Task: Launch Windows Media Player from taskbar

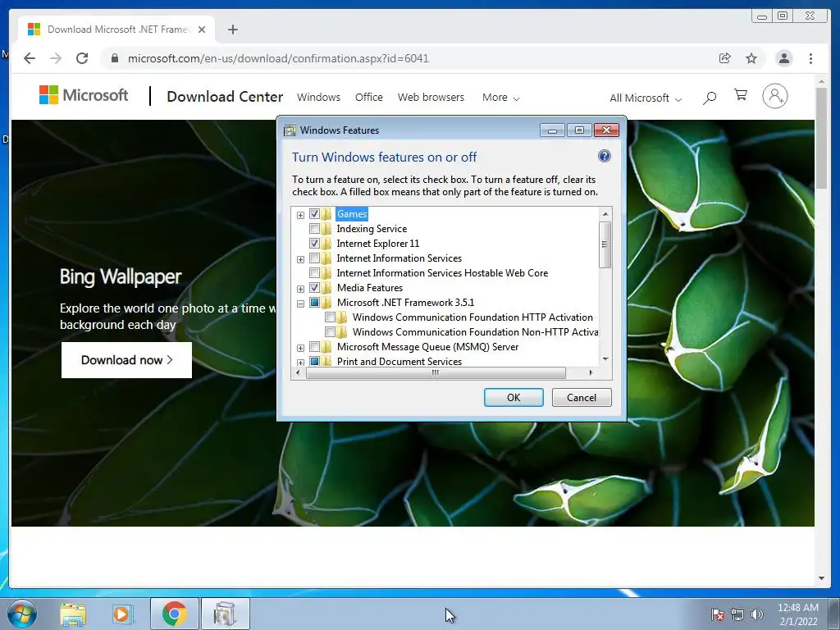Action: [123, 614]
